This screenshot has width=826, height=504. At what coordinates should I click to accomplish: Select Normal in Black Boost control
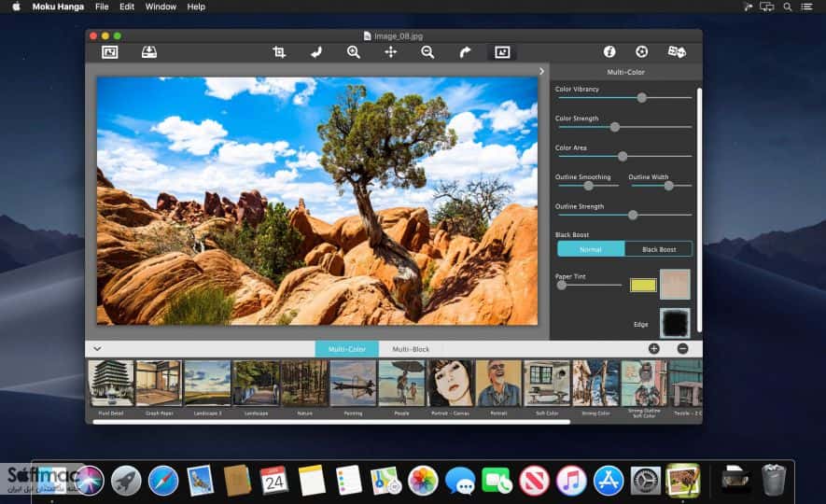(x=591, y=249)
